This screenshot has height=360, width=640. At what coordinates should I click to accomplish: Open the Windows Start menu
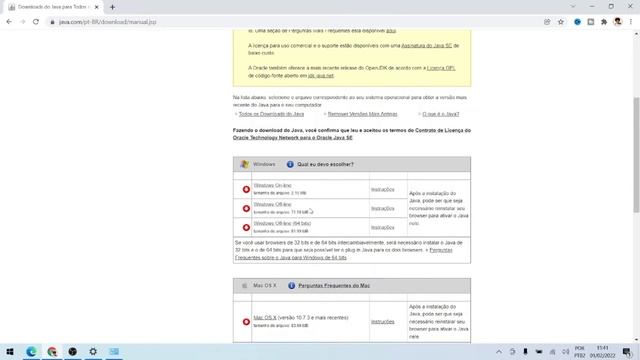[10, 351]
